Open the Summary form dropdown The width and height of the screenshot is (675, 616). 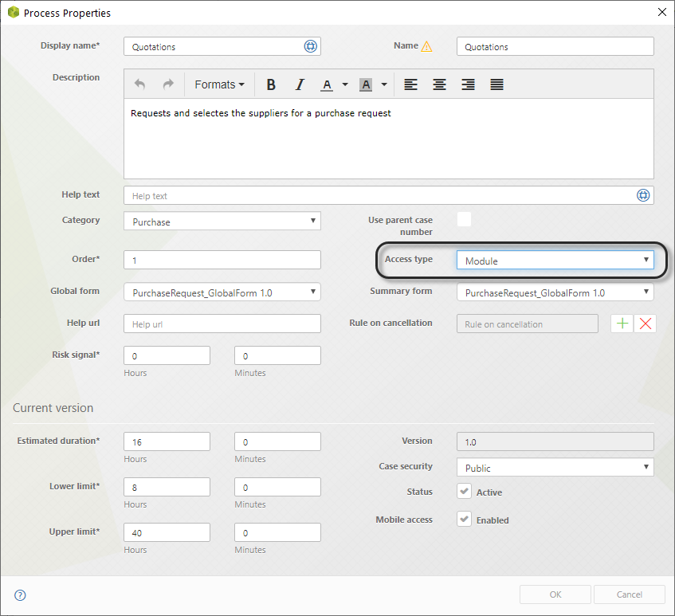[555, 292]
